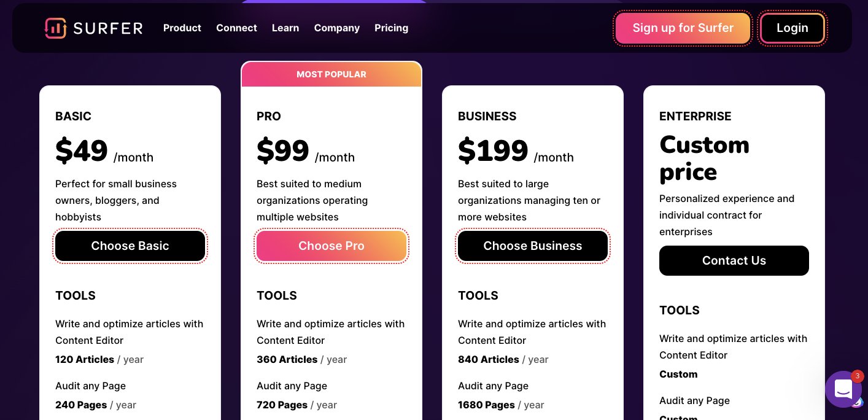Select the Choose Pro button
The width and height of the screenshot is (868, 420).
click(331, 246)
